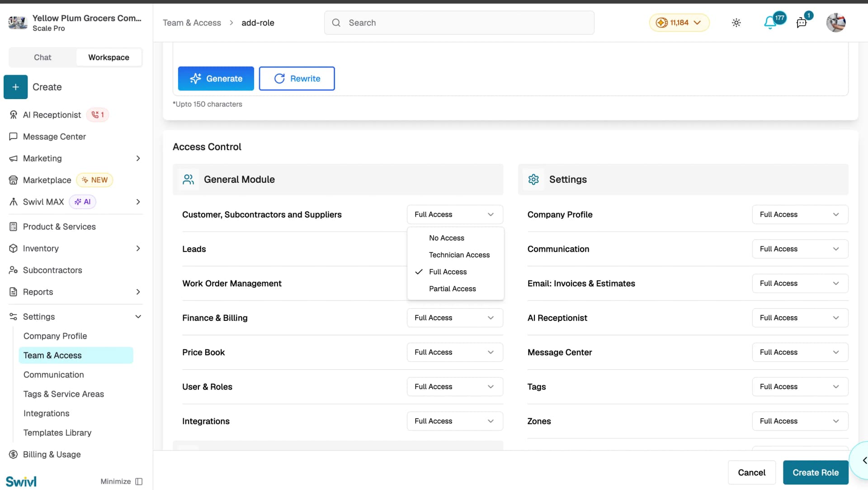Screen dimensions: 868x490
Task: Click the Swivl MAX icon
Action: point(14,202)
